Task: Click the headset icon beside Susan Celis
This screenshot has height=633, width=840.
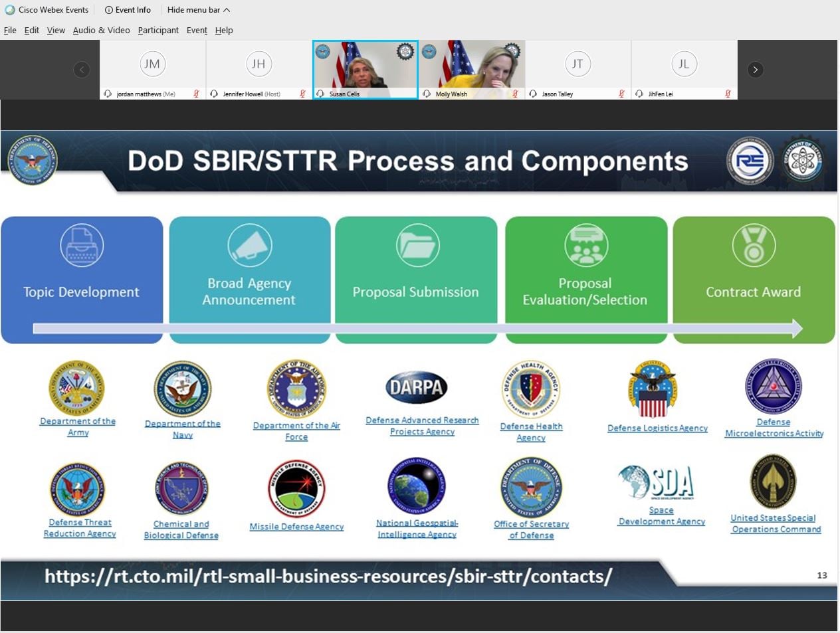Action: click(320, 94)
